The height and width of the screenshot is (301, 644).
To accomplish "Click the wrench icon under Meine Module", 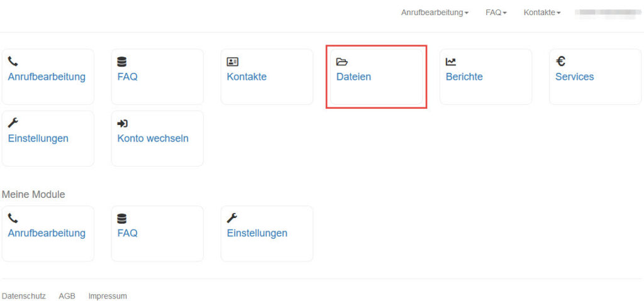I will 231,218.
